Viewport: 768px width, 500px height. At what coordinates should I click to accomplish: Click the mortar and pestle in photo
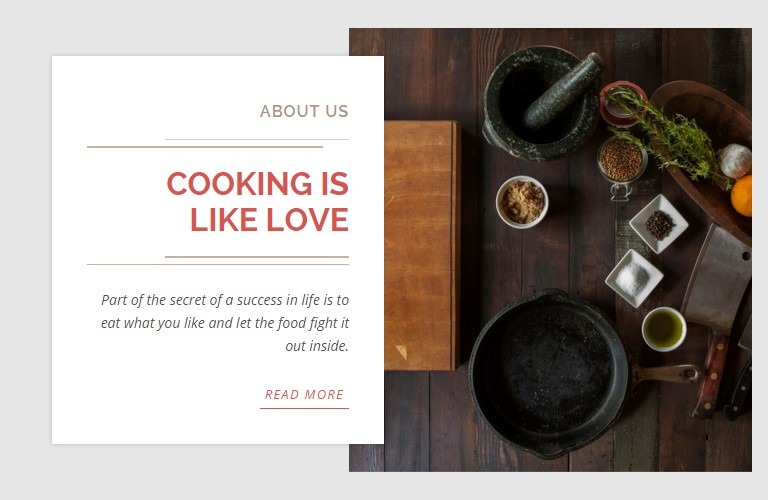pos(541,103)
